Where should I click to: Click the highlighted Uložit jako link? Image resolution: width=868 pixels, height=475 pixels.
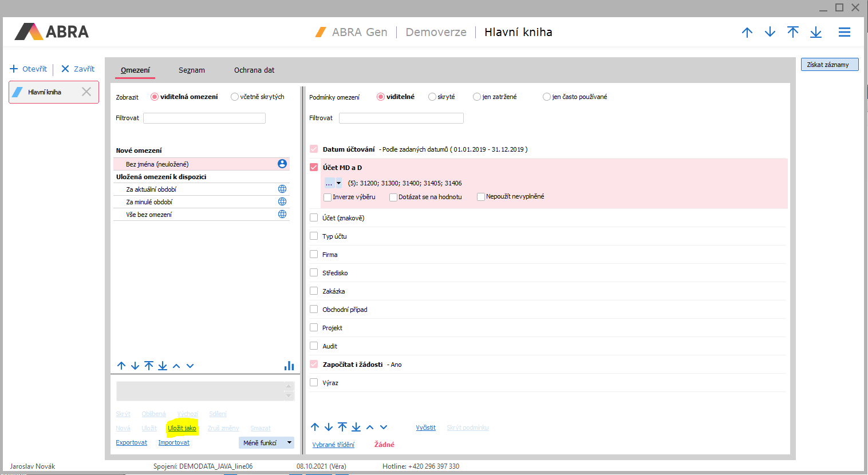pyautogui.click(x=182, y=428)
